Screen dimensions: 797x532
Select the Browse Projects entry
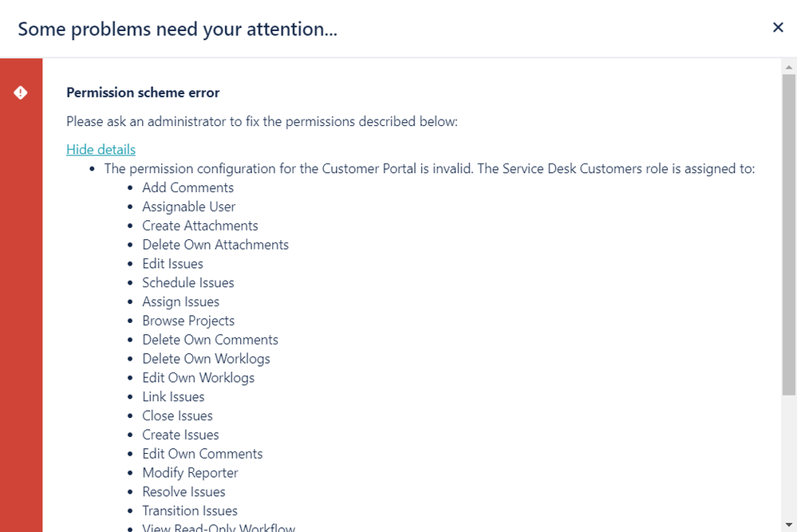tap(188, 321)
